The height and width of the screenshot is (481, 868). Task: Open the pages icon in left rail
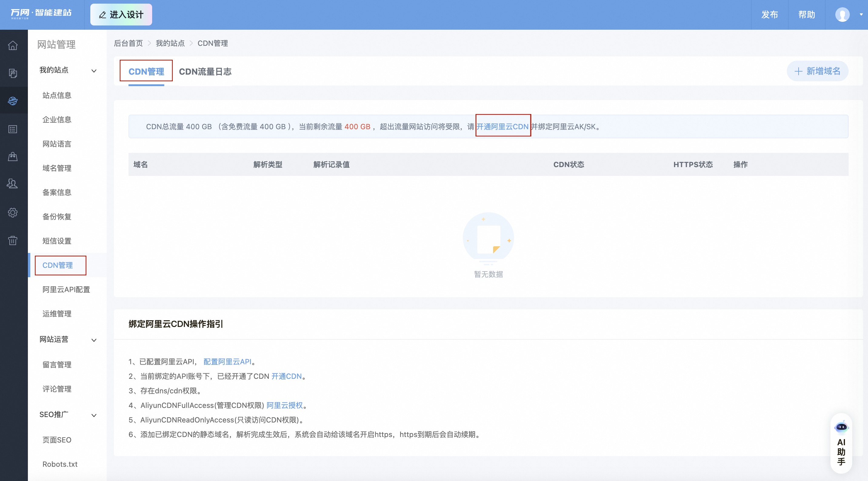pos(13,73)
